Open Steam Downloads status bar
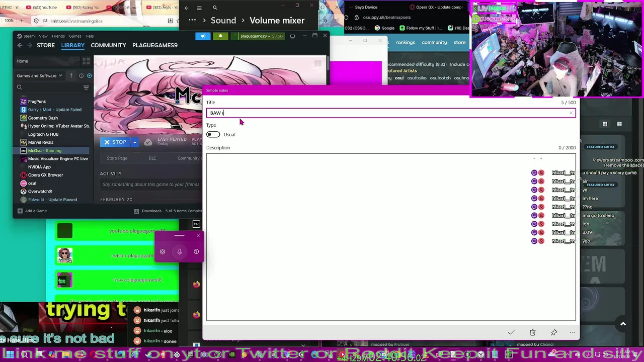The height and width of the screenshot is (362, 644). tap(168, 211)
